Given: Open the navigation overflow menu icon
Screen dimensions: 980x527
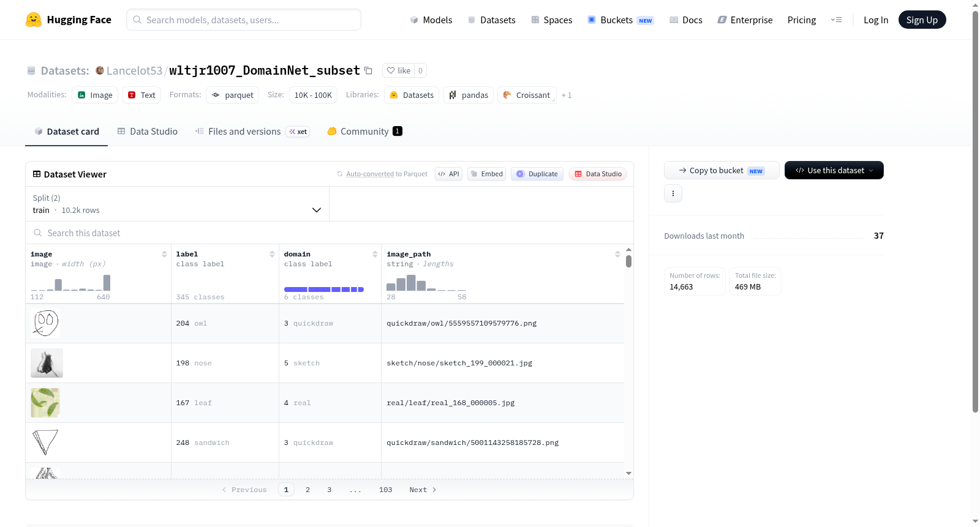Looking at the screenshot, I should (x=836, y=20).
